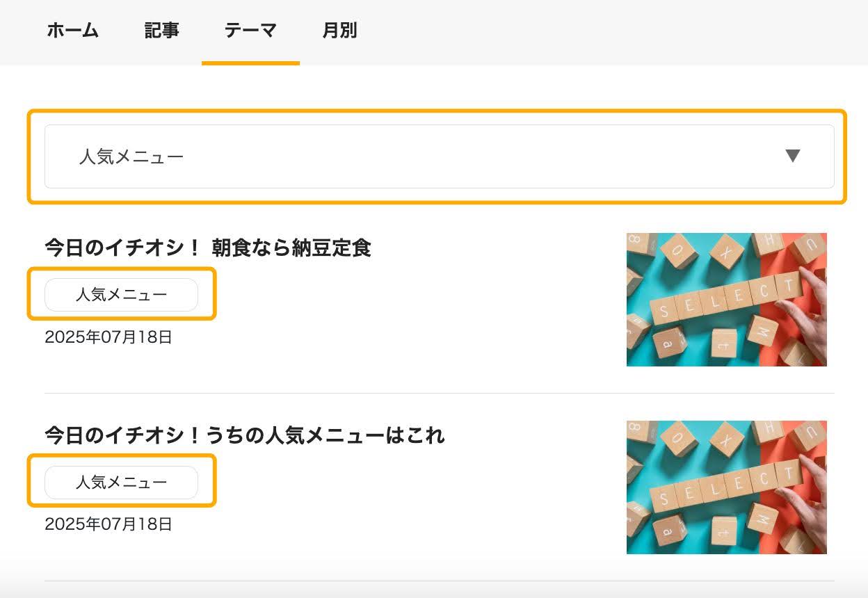Viewport: 868px width, 598px height.
Task: Select the テーマ tab
Action: [x=250, y=31]
